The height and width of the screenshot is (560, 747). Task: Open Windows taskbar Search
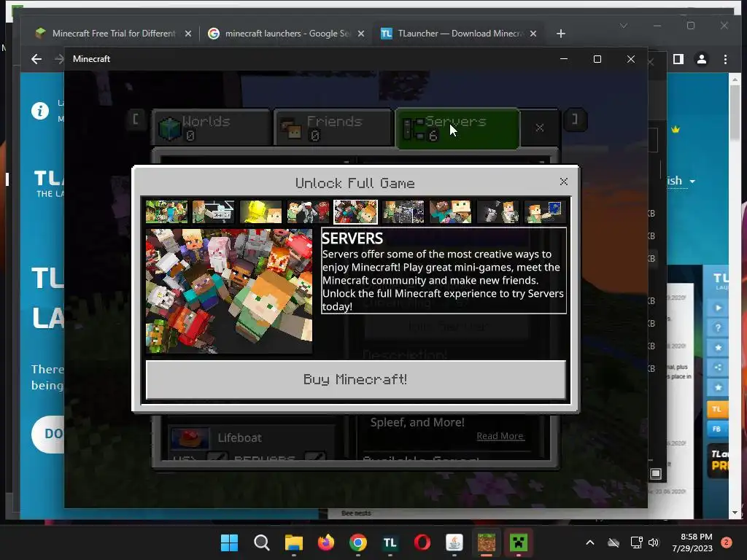(x=262, y=542)
